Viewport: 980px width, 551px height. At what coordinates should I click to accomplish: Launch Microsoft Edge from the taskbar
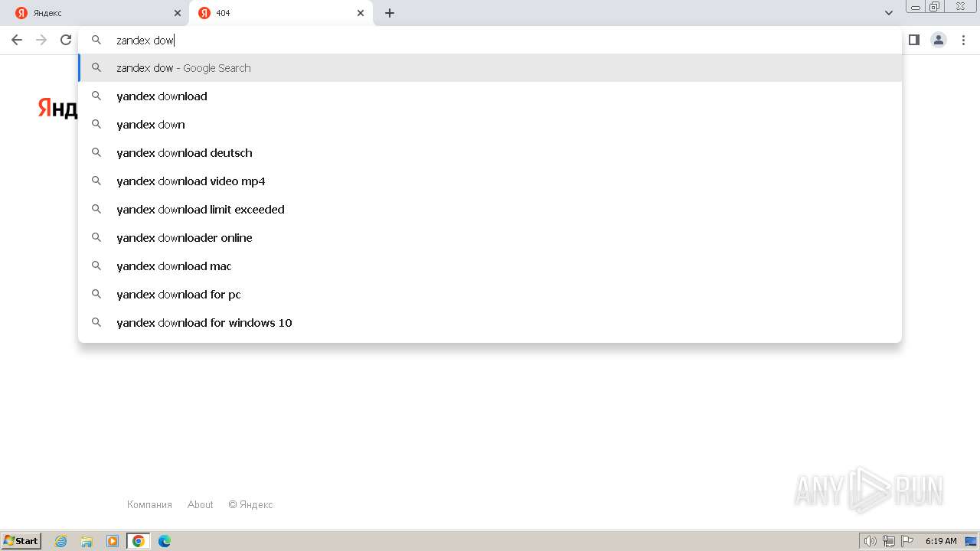(x=165, y=541)
